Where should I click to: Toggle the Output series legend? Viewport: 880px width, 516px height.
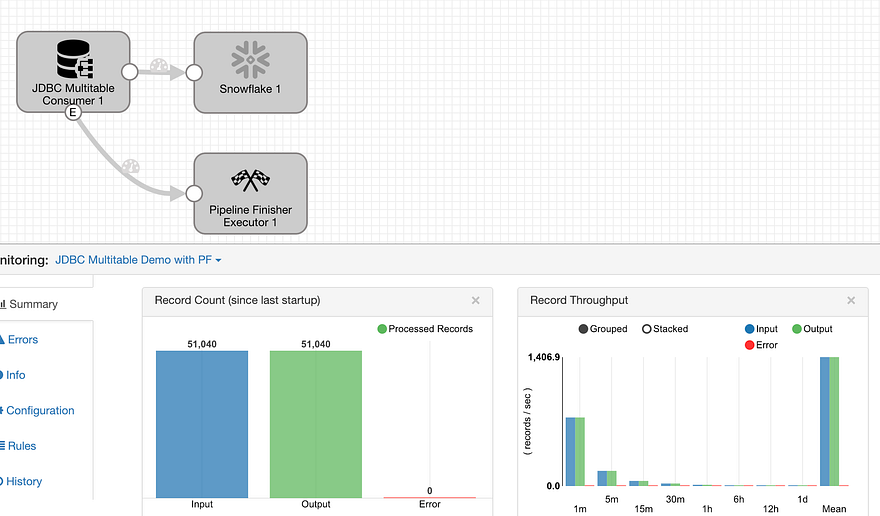coord(812,329)
